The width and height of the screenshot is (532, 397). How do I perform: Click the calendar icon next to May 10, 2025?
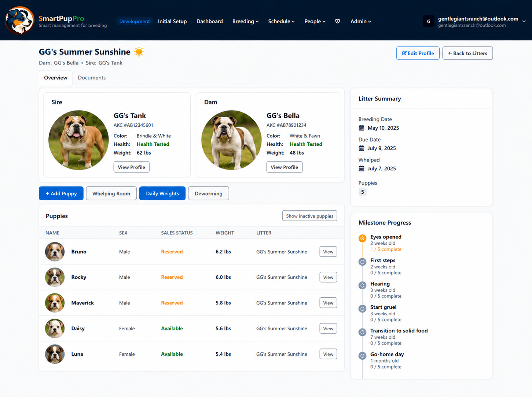[362, 128]
